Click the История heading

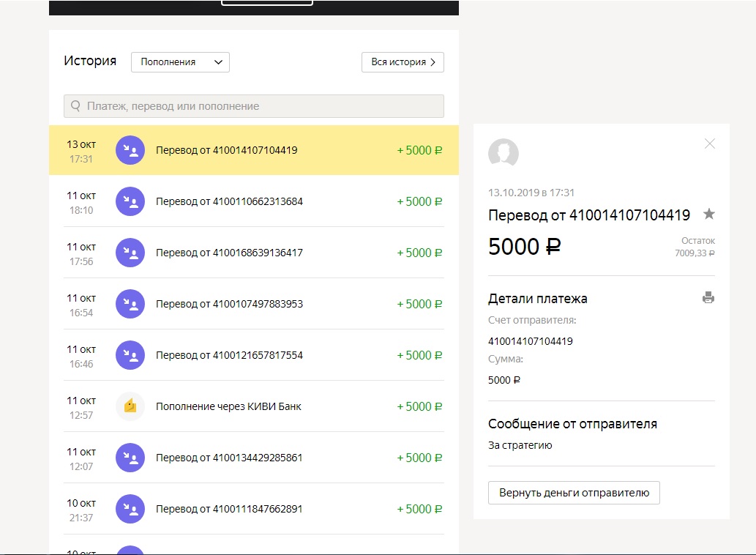(x=90, y=61)
